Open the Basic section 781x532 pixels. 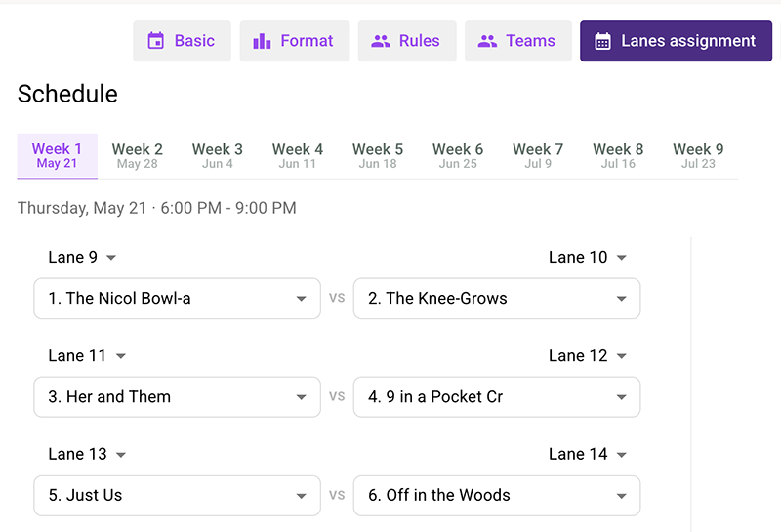(182, 41)
